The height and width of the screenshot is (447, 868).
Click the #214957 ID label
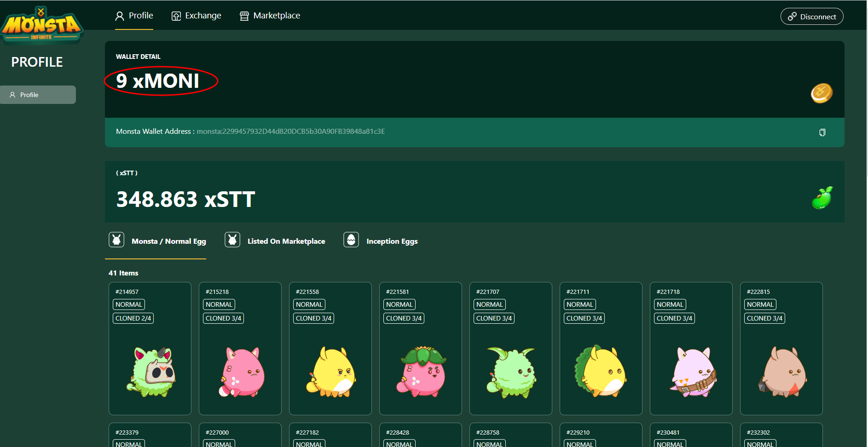tap(127, 292)
